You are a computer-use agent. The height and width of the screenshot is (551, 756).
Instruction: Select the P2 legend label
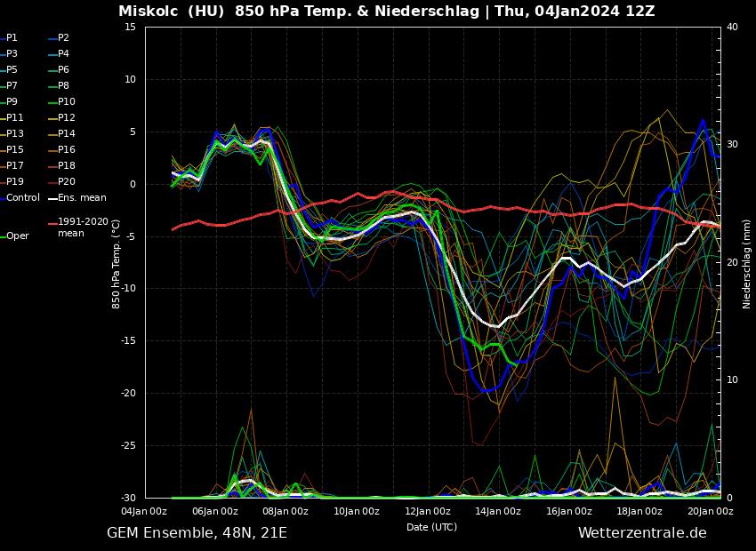pos(63,38)
